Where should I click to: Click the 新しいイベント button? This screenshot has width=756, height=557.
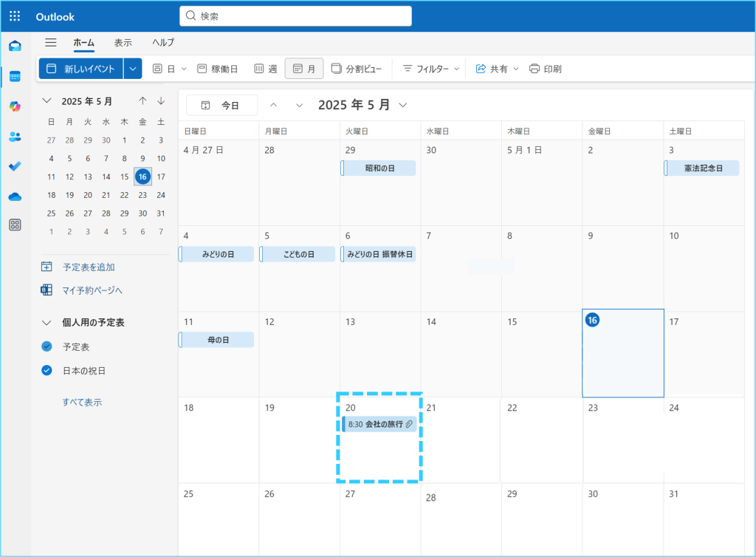point(81,69)
